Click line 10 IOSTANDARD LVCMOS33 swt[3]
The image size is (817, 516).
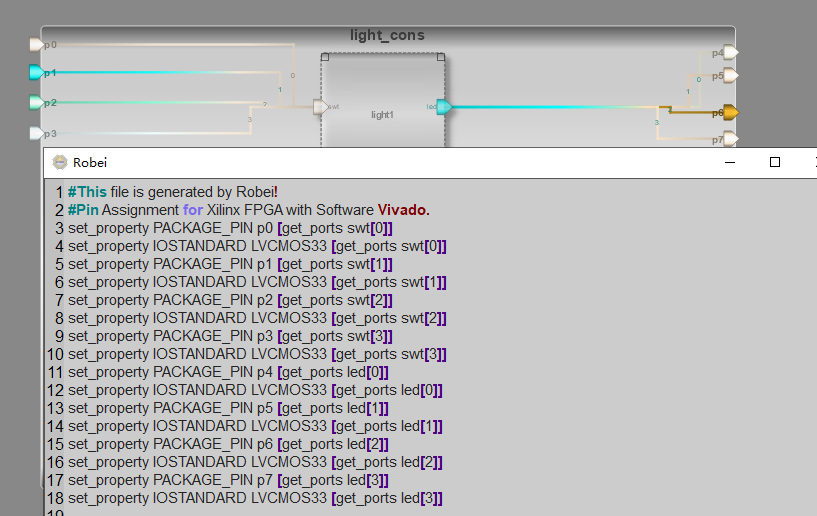(x=257, y=354)
